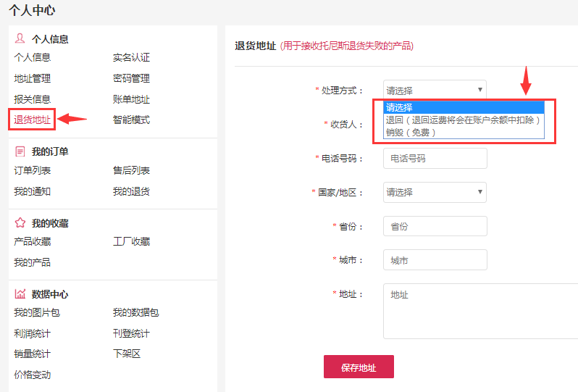The height and width of the screenshot is (392, 578).
Task: Open 退货地址 in the sidebar
Action: [33, 120]
